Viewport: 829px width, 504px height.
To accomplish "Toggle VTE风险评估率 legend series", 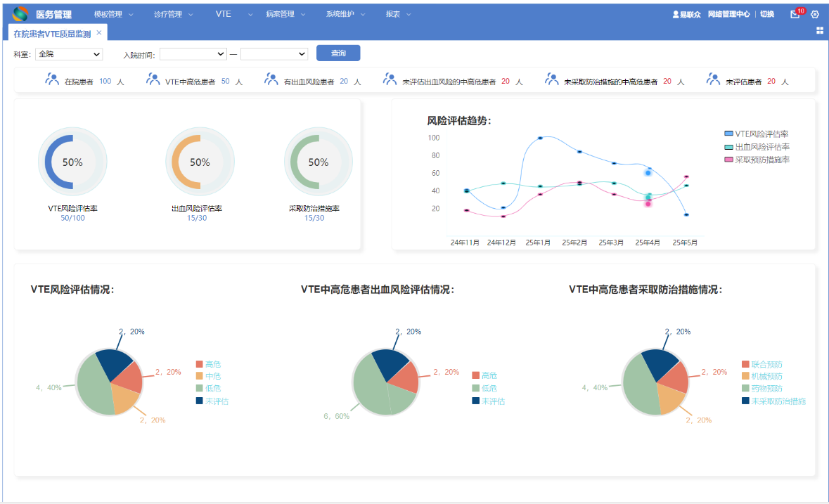I will coord(756,134).
